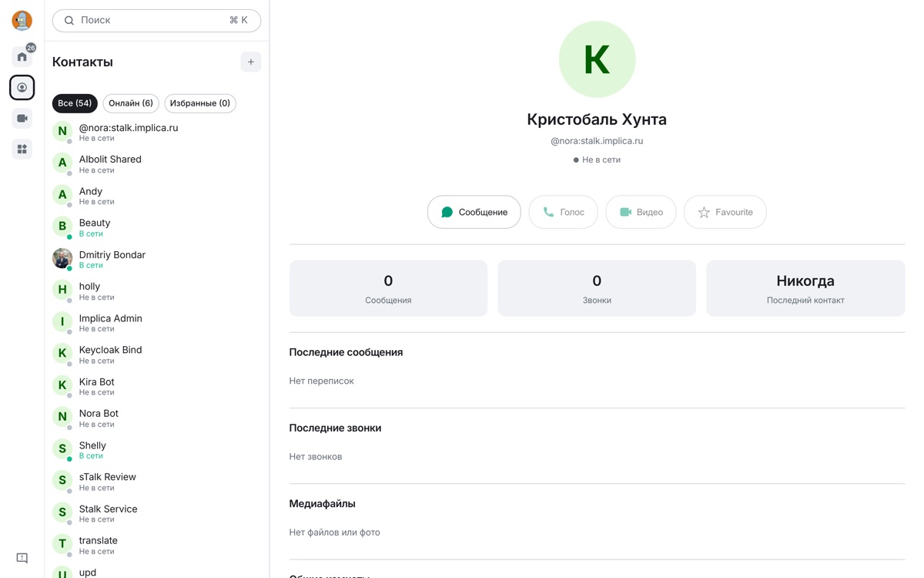Open home with 26 notifications badge
The width and height of the screenshot is (924, 578).
(x=22, y=56)
